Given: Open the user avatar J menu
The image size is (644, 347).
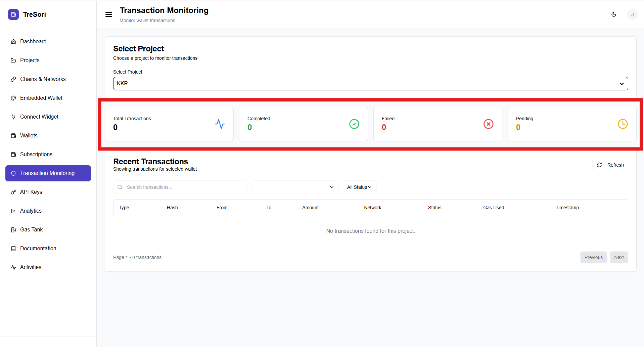Looking at the screenshot, I should [632, 14].
